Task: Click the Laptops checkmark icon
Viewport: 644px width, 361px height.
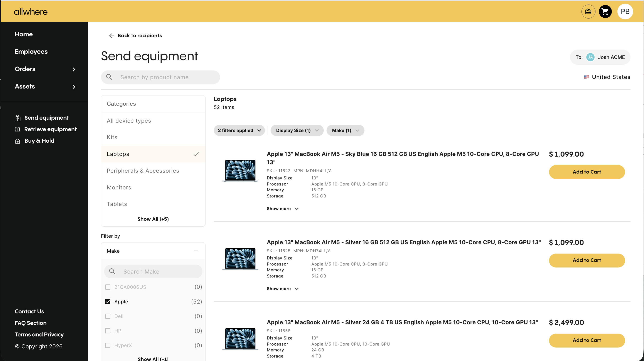Action: coord(196,154)
